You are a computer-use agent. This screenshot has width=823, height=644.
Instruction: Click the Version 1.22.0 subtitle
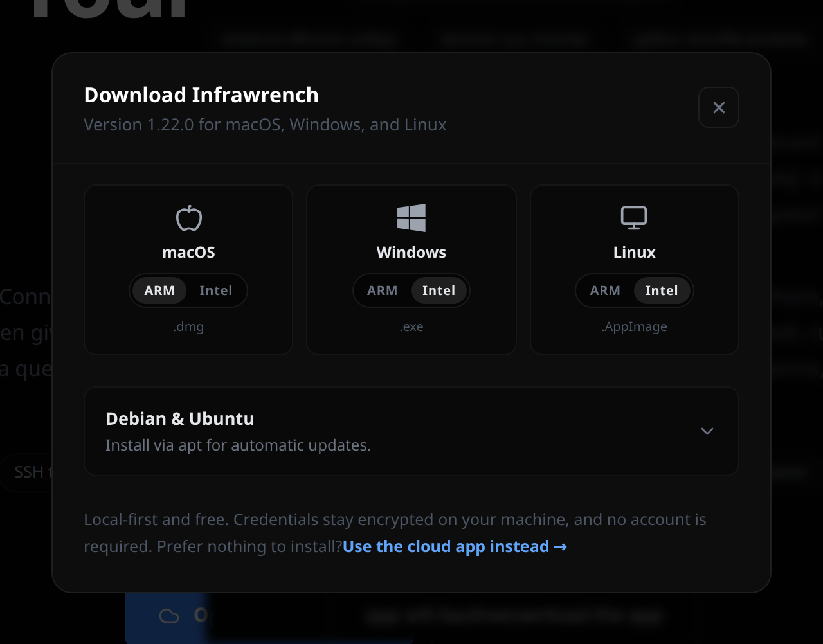point(265,125)
